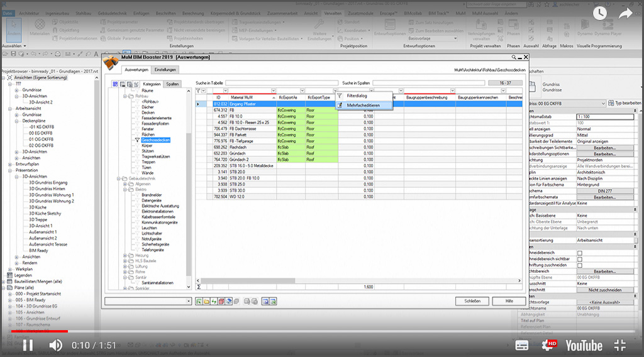The image size is (644, 357).
Task: Choose Mehrfacheditieren from the context menu
Action: (364, 105)
